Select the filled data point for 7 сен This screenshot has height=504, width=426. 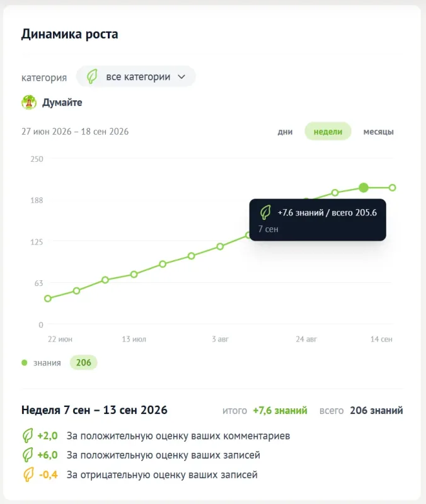click(x=364, y=188)
